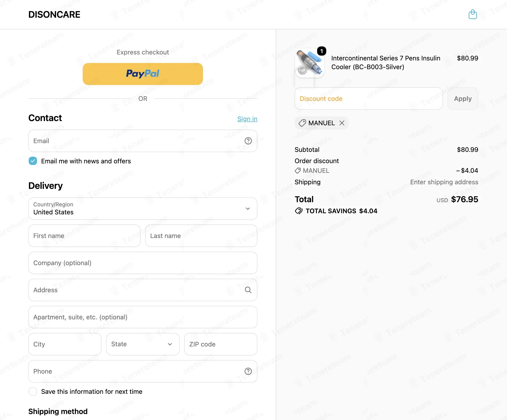Pay with the PayPal express button
Screen dimensions: 507x420
click(143, 74)
